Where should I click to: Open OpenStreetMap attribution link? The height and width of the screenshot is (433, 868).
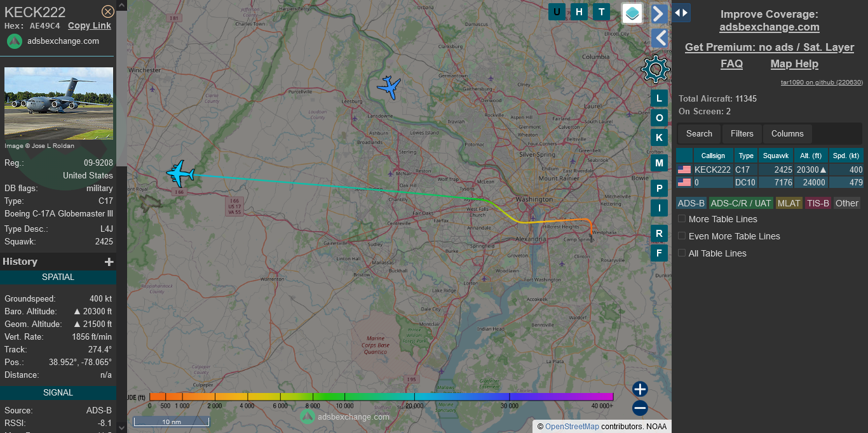click(572, 427)
